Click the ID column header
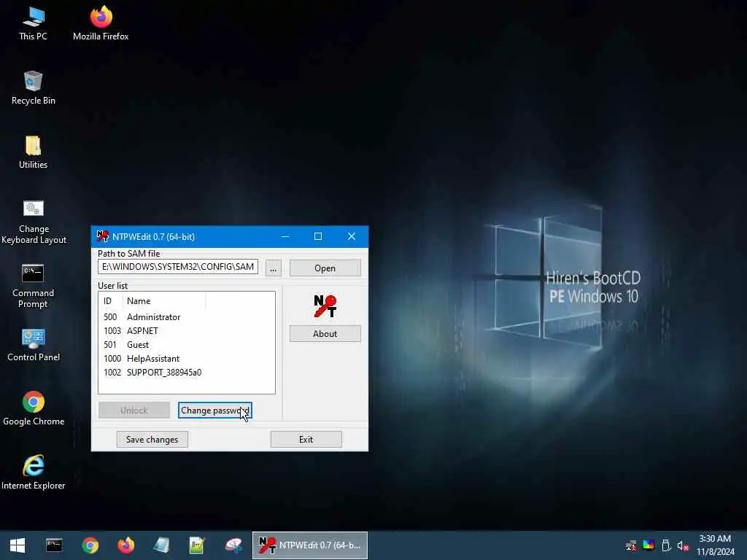Screen dimensions: 747x560 [x=111, y=301]
